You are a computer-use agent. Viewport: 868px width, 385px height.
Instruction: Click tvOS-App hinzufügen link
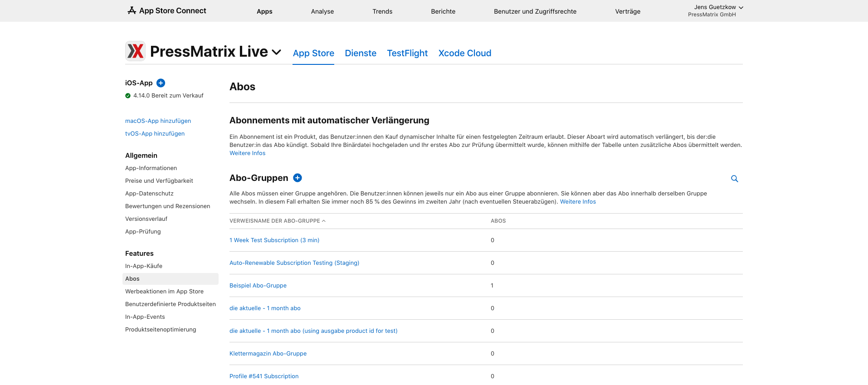[155, 134]
